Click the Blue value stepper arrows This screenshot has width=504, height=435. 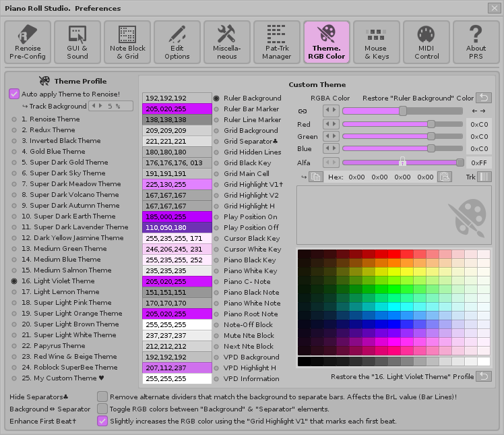[331, 148]
